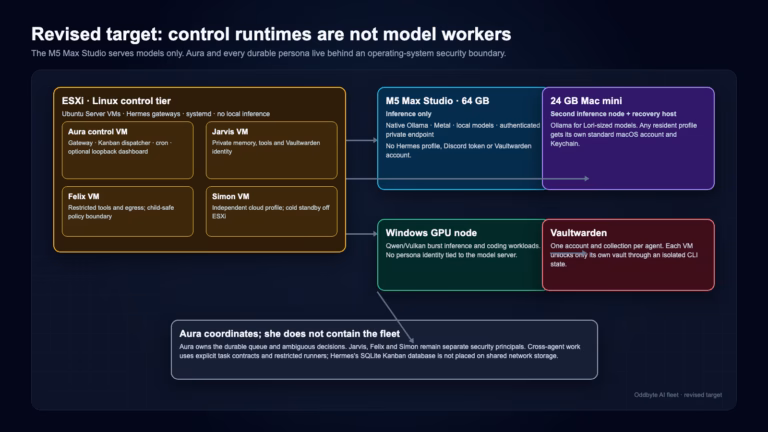This screenshot has height=432, width=768.
Task: Click the 'M5 Max Studio · 64 GB' heading
Action: [x=437, y=101]
